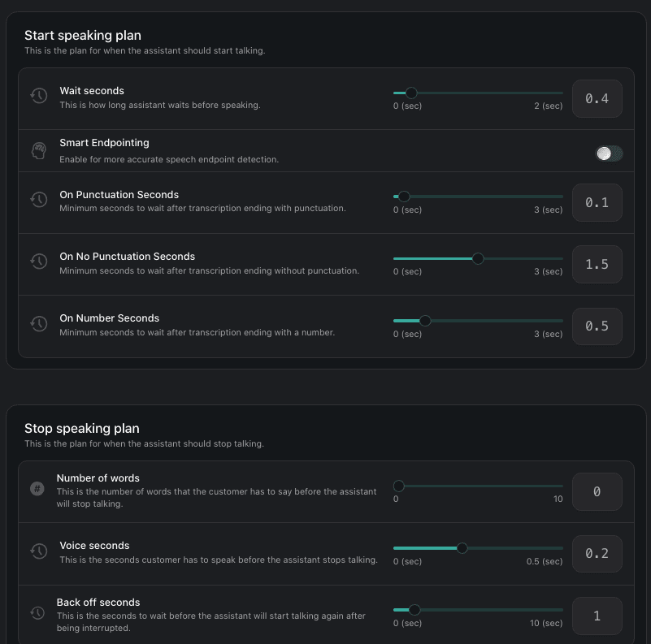Click the Number of words slider handle
The width and height of the screenshot is (651, 644).
coord(398,486)
